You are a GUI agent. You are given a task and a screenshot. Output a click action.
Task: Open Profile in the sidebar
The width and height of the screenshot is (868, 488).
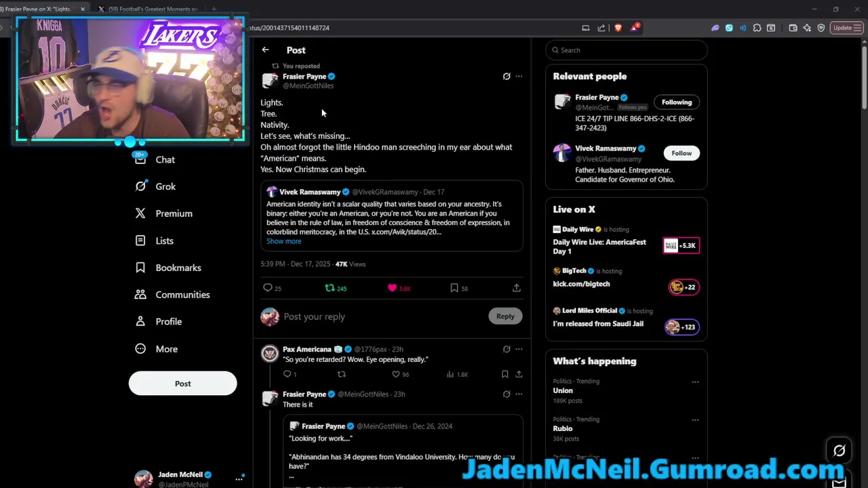[158, 322]
